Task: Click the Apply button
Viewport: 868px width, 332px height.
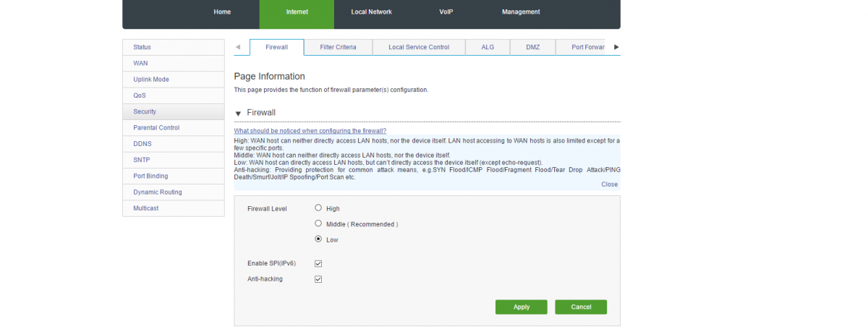Action: [x=522, y=307]
